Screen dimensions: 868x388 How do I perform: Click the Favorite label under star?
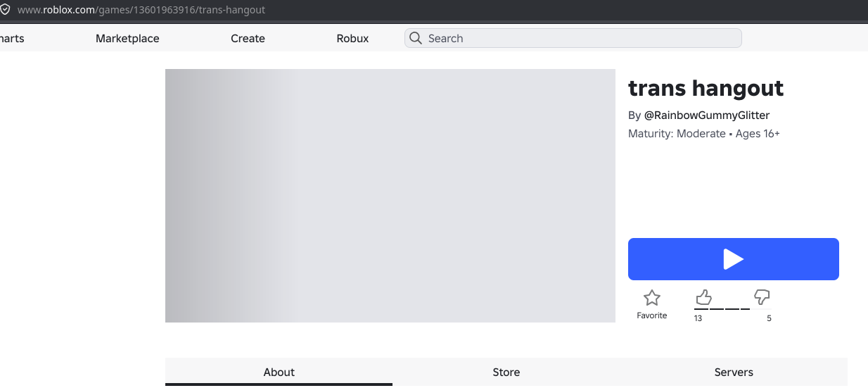click(x=652, y=315)
